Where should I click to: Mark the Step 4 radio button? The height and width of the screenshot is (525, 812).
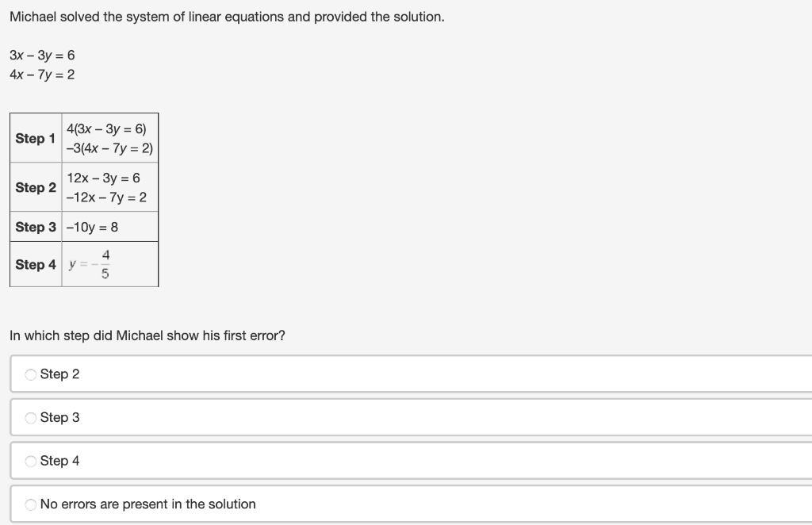31,462
